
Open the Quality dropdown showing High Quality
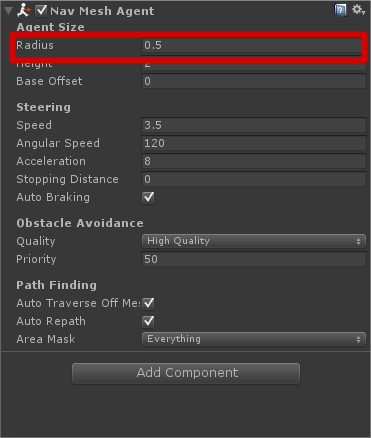point(254,241)
